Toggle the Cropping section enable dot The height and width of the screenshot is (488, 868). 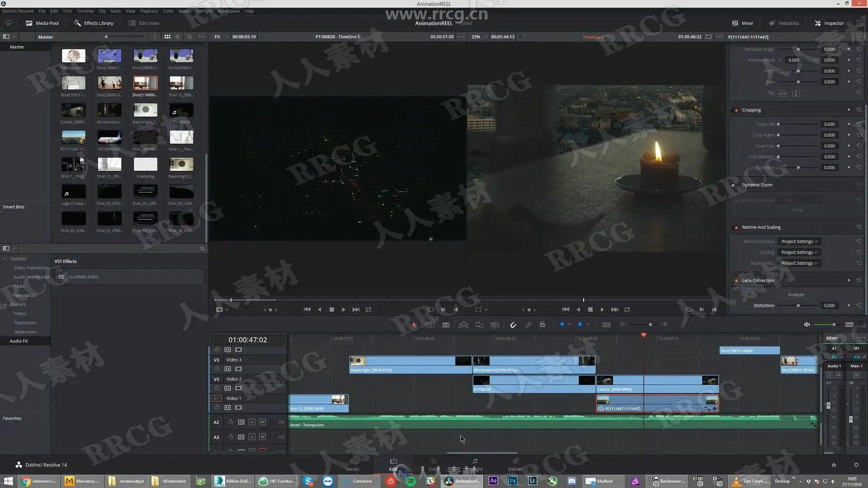coord(736,110)
